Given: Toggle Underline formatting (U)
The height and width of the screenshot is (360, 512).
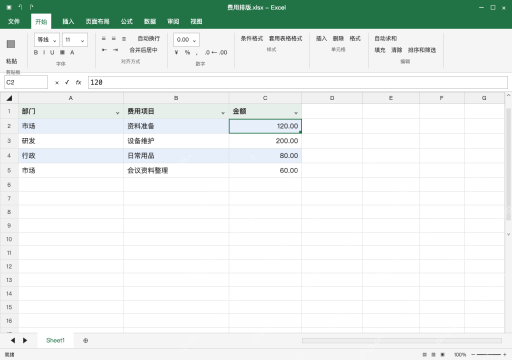Looking at the screenshot, I should point(52,52).
